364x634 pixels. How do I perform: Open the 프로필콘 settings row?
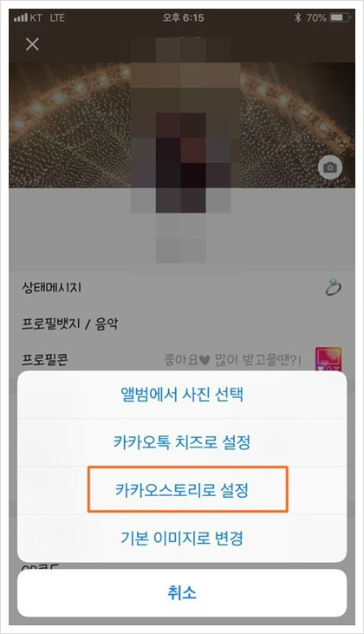click(182, 359)
